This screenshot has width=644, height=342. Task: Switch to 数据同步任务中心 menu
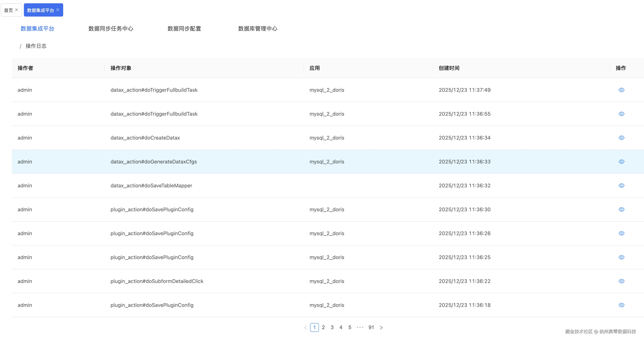(111, 28)
